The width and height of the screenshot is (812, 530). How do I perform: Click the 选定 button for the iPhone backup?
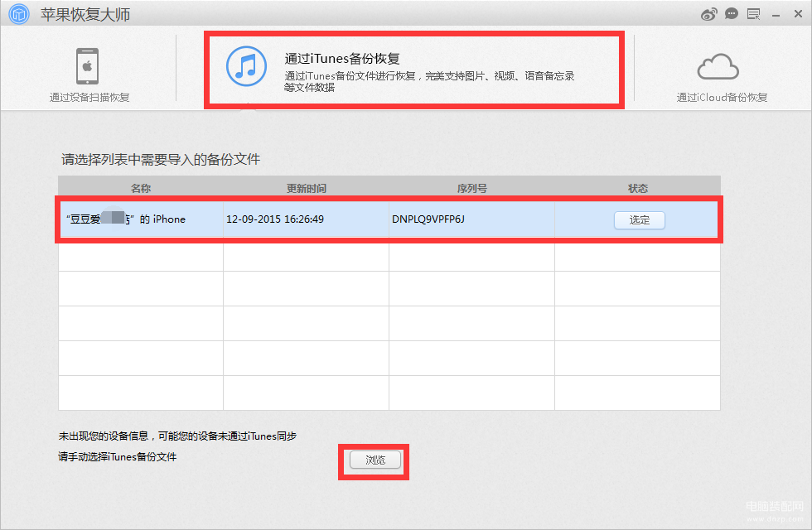pyautogui.click(x=640, y=220)
